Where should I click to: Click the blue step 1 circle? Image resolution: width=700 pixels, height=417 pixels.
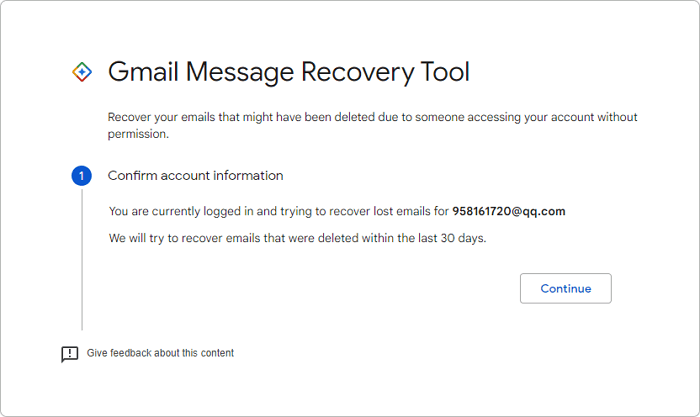coord(82,176)
